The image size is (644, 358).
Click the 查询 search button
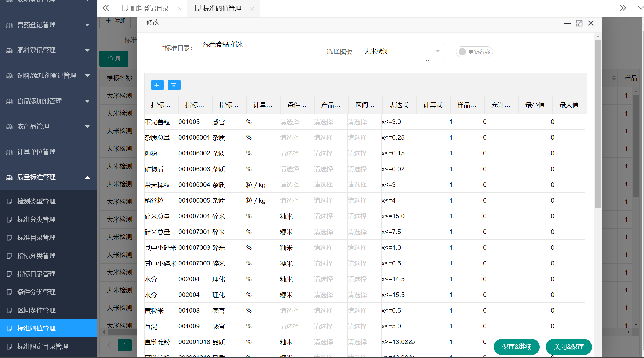[114, 58]
